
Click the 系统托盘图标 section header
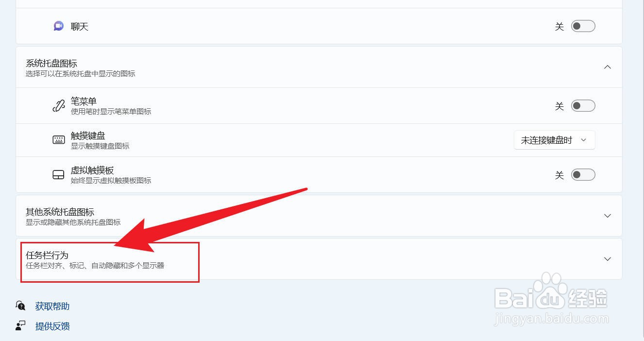pos(319,67)
